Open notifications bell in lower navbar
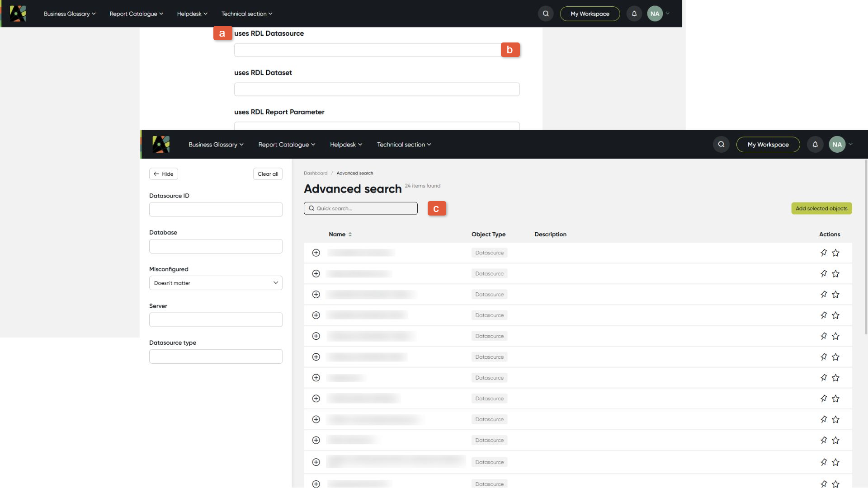Image resolution: width=868 pixels, height=488 pixels. tap(815, 145)
